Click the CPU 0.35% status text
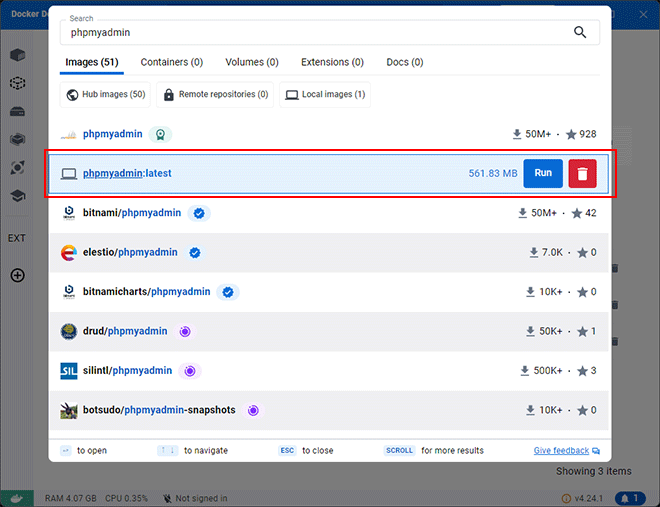 pos(126,499)
